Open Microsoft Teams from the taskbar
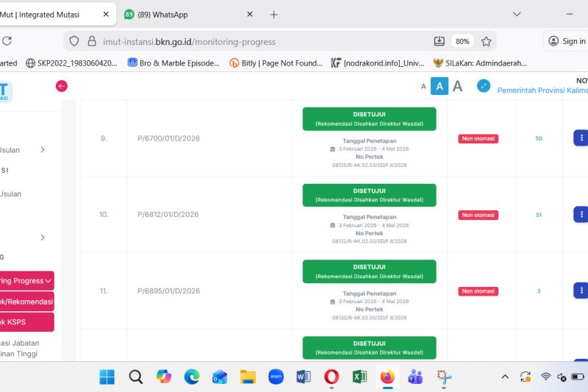Image resolution: width=588 pixels, height=392 pixels. (415, 377)
